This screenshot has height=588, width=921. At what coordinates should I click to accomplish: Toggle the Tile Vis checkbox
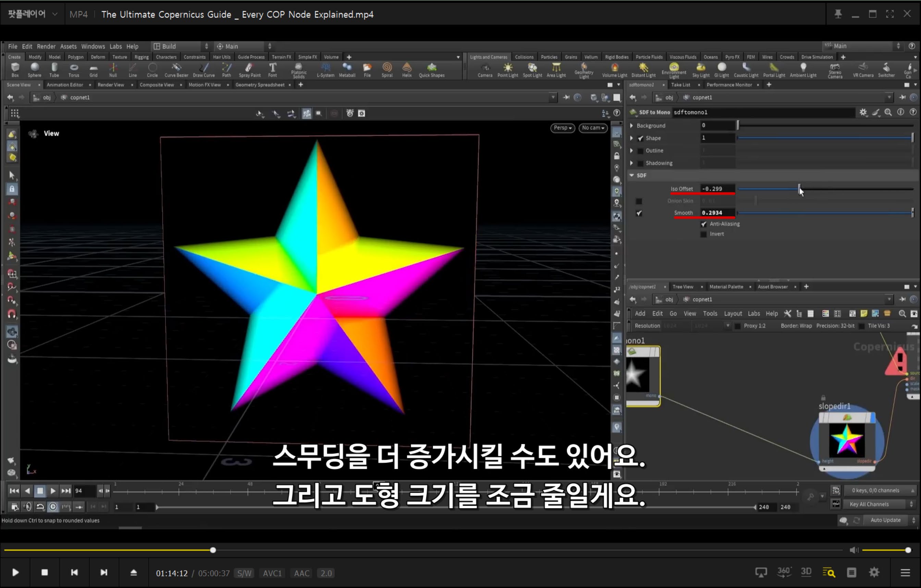tap(862, 326)
